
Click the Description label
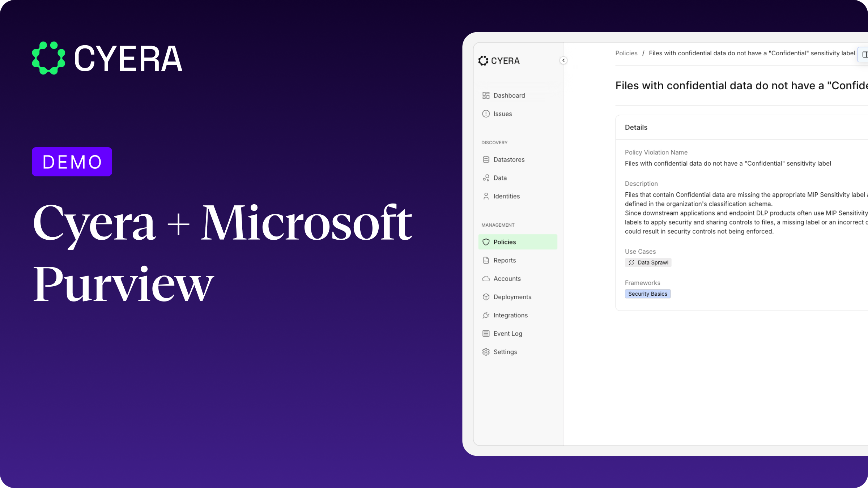pyautogui.click(x=641, y=184)
